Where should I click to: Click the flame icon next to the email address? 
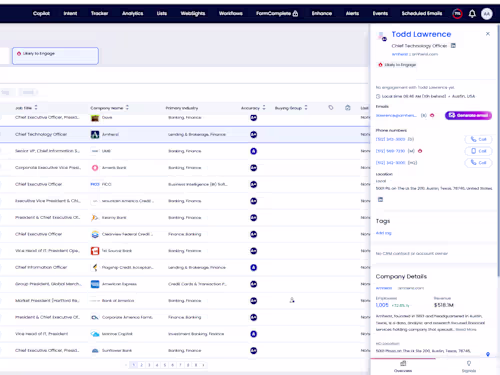432,115
